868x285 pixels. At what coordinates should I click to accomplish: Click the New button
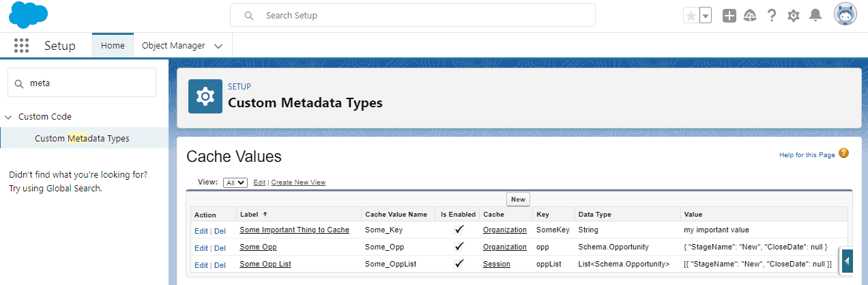[519, 199]
